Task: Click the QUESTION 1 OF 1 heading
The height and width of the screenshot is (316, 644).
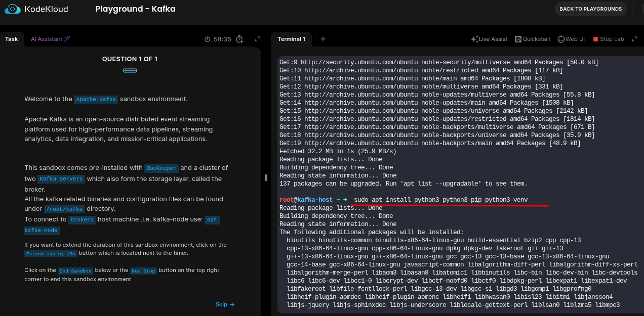Action: (130, 59)
